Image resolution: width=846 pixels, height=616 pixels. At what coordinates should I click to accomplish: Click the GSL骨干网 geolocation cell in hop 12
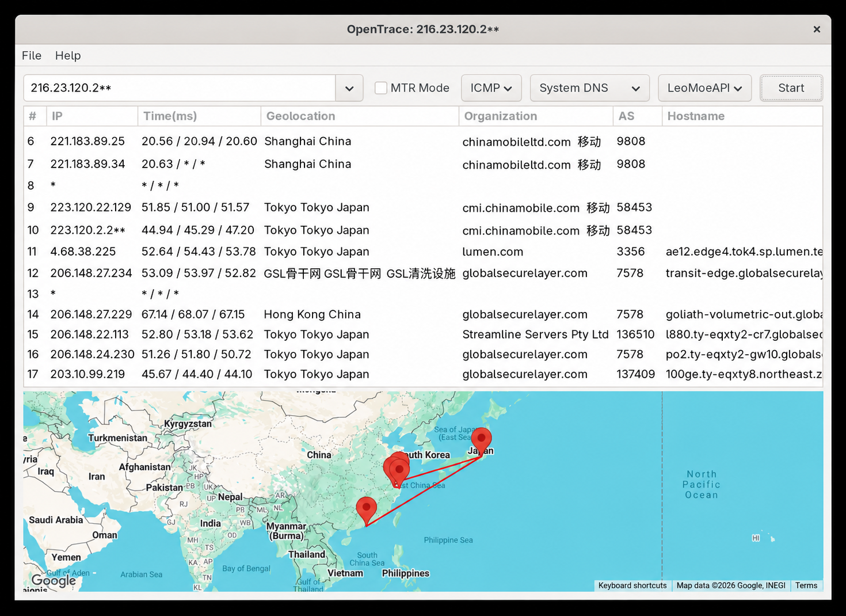coord(360,273)
